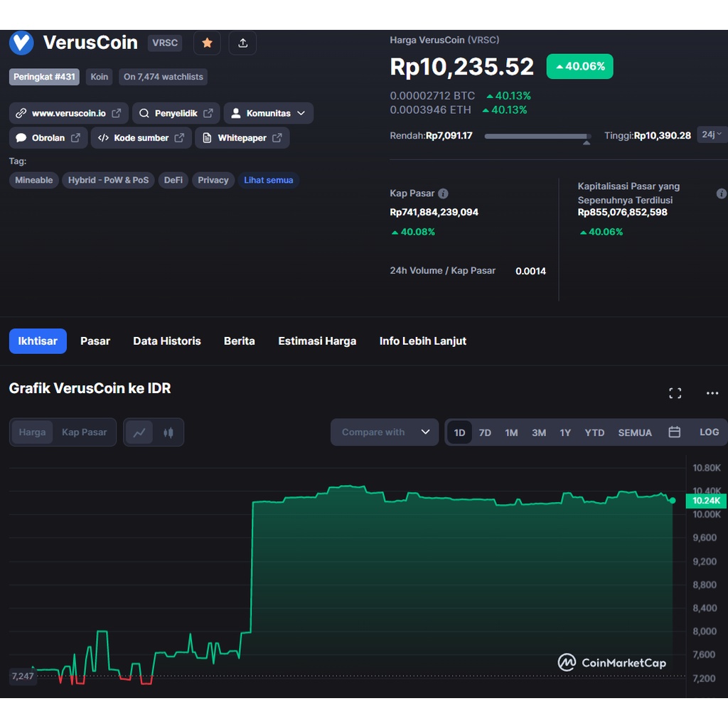Click the Hybrid - PoW & PoS tag

click(x=108, y=180)
